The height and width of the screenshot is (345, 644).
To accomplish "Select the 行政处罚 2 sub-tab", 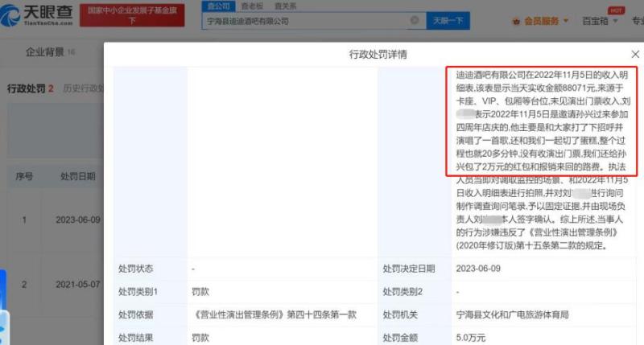I will [x=31, y=88].
